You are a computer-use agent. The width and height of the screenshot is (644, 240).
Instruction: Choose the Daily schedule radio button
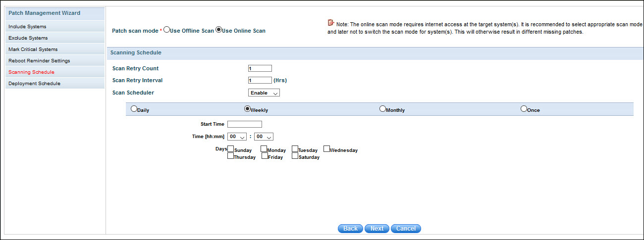click(133, 109)
